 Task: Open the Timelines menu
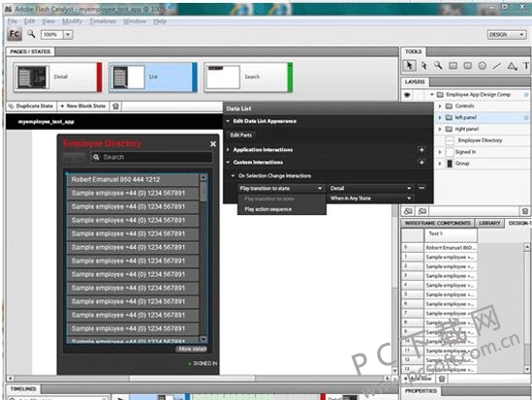click(x=103, y=21)
